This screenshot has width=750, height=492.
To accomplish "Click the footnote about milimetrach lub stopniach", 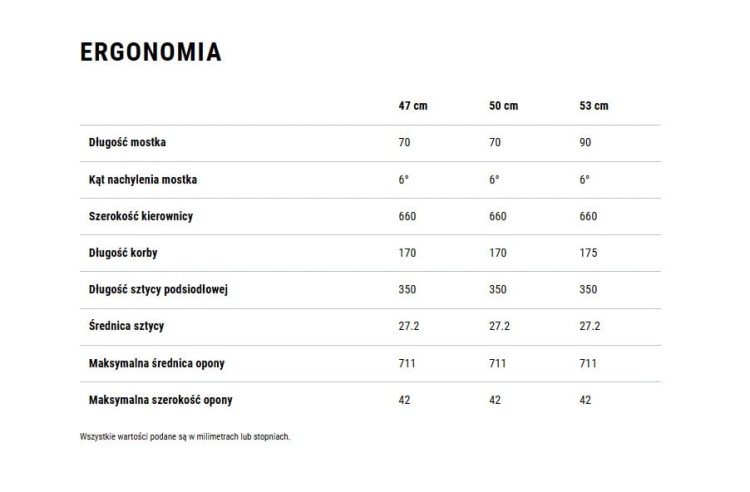I will pos(185,437).
